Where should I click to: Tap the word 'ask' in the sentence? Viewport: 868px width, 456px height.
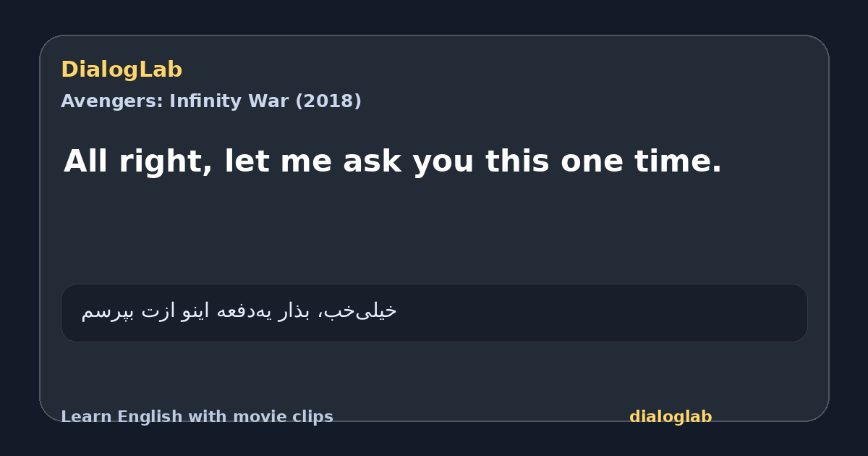(372, 161)
